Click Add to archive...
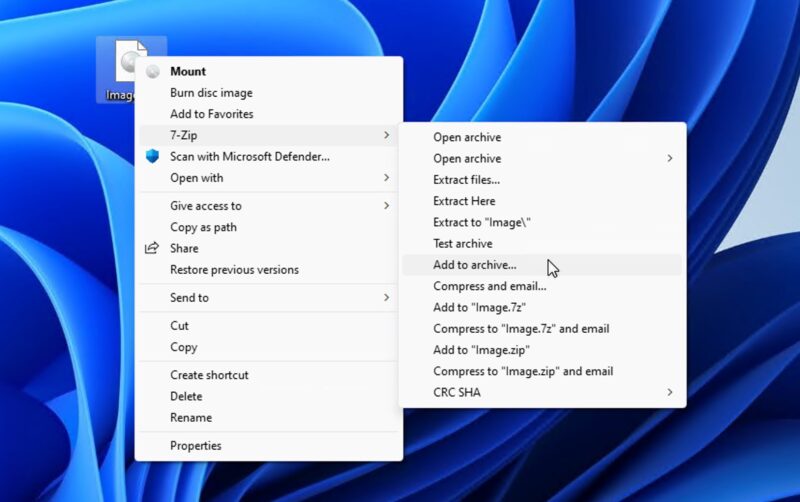800x502 pixels. [542, 265]
